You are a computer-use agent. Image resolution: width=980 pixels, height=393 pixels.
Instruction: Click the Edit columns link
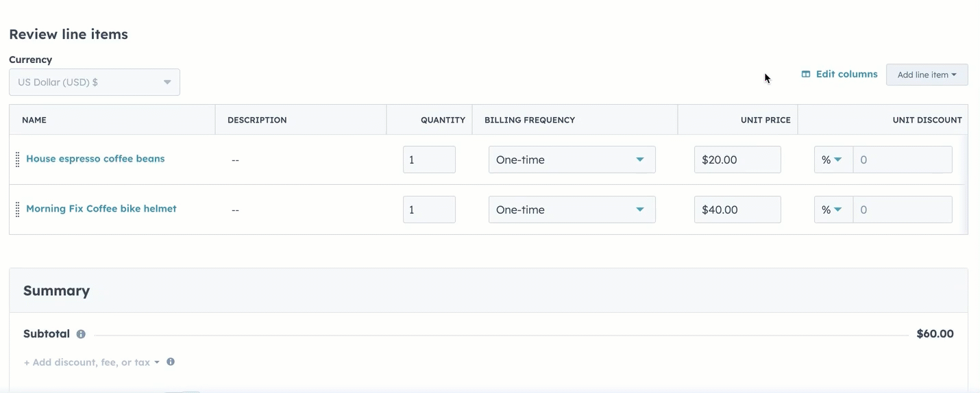[x=846, y=74]
